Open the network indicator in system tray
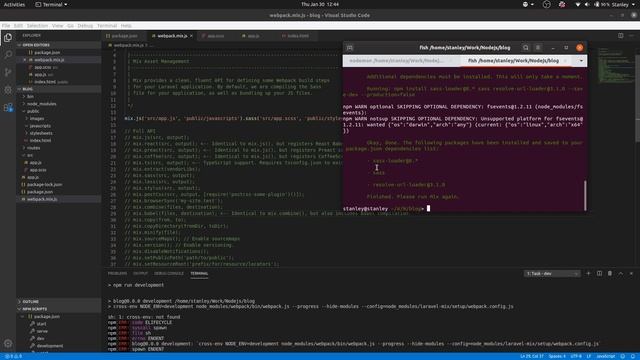 [x=577, y=4]
